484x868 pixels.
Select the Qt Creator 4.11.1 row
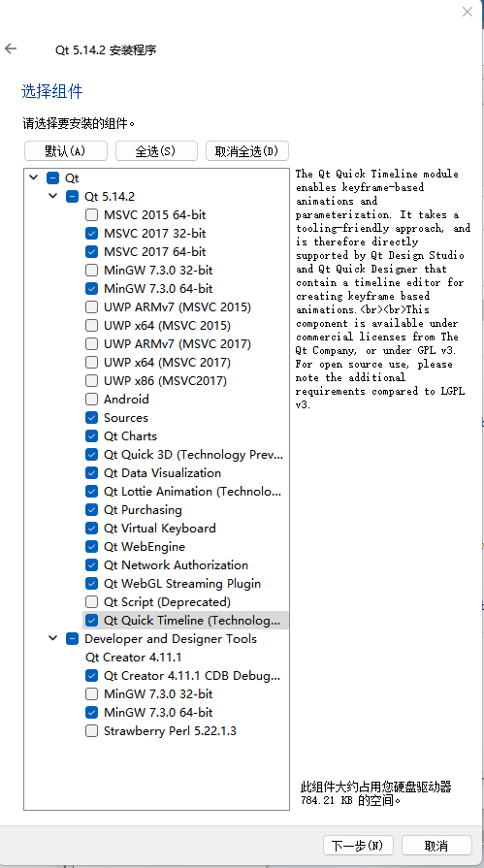pos(134,658)
